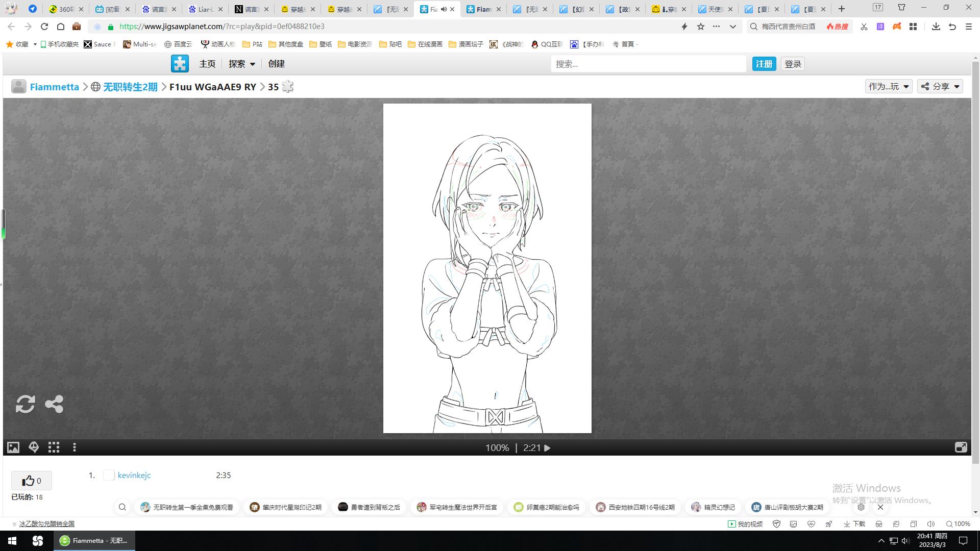Open the Windows Start menu
Image resolution: width=980 pixels, height=551 pixels.
click(12, 541)
